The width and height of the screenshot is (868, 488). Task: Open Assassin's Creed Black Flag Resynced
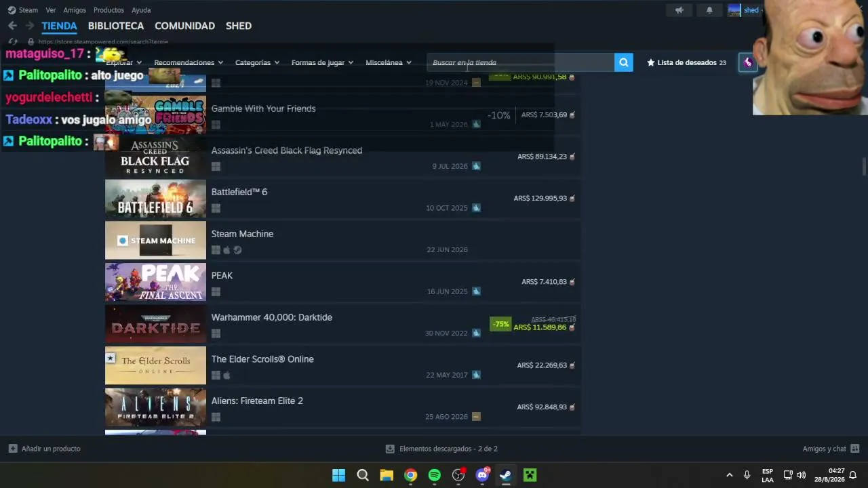click(x=286, y=150)
